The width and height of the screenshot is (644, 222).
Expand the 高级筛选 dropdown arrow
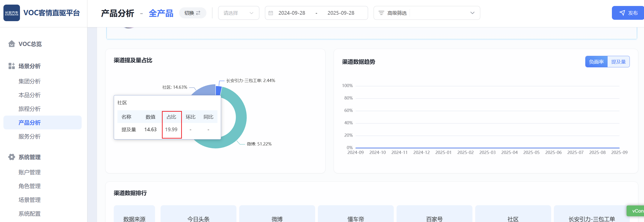tap(472, 13)
